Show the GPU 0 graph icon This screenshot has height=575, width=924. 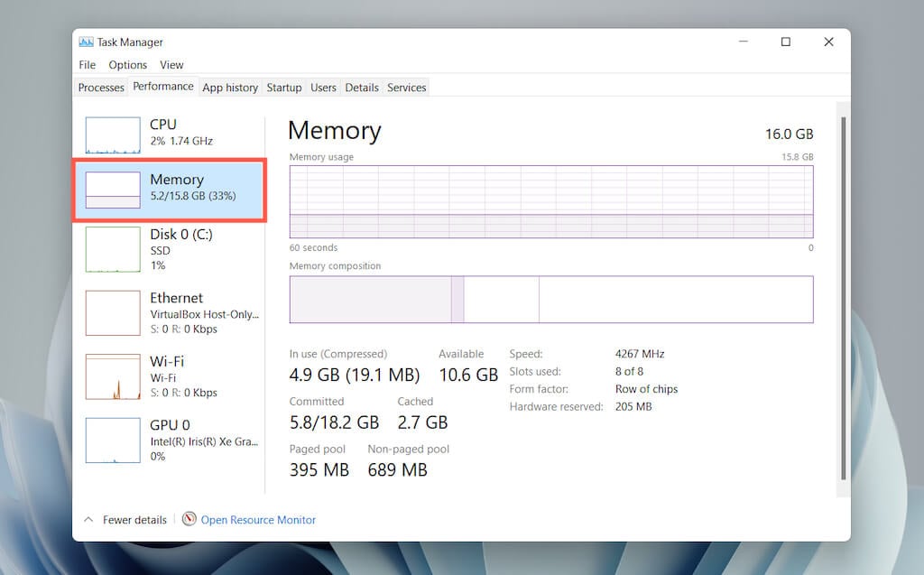click(x=113, y=441)
